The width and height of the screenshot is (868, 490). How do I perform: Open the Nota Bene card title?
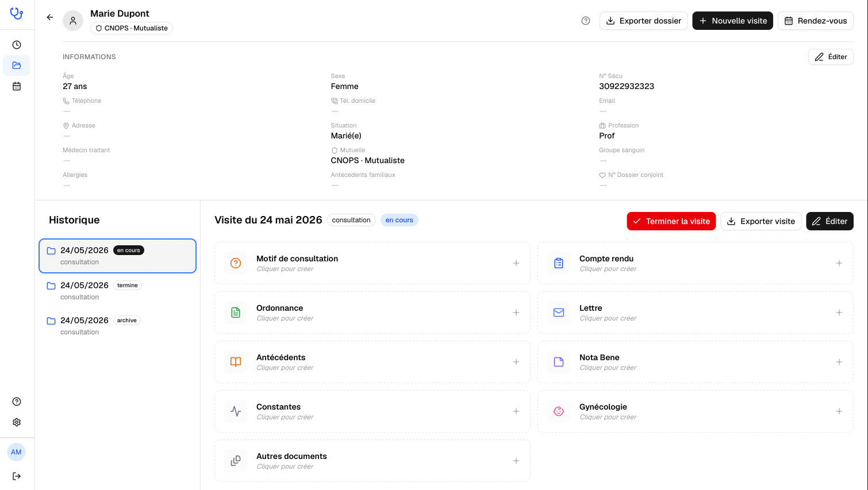(600, 357)
